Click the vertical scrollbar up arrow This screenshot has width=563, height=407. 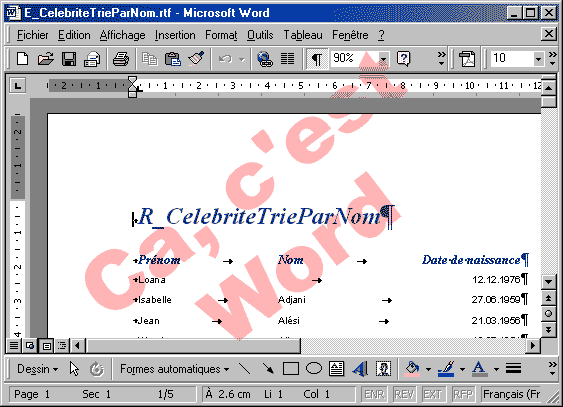[x=549, y=88]
